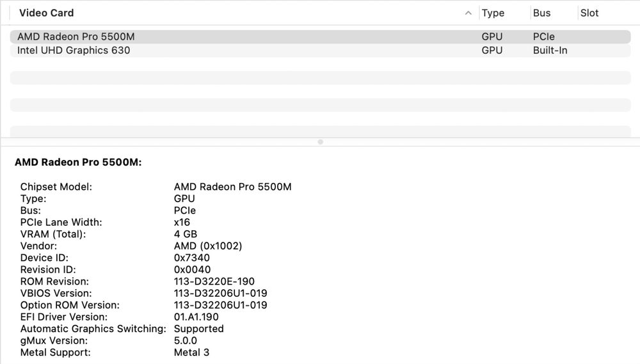The image size is (640, 364).
Task: Click ROM Revision value 113-D3220E-190
Action: tap(214, 281)
